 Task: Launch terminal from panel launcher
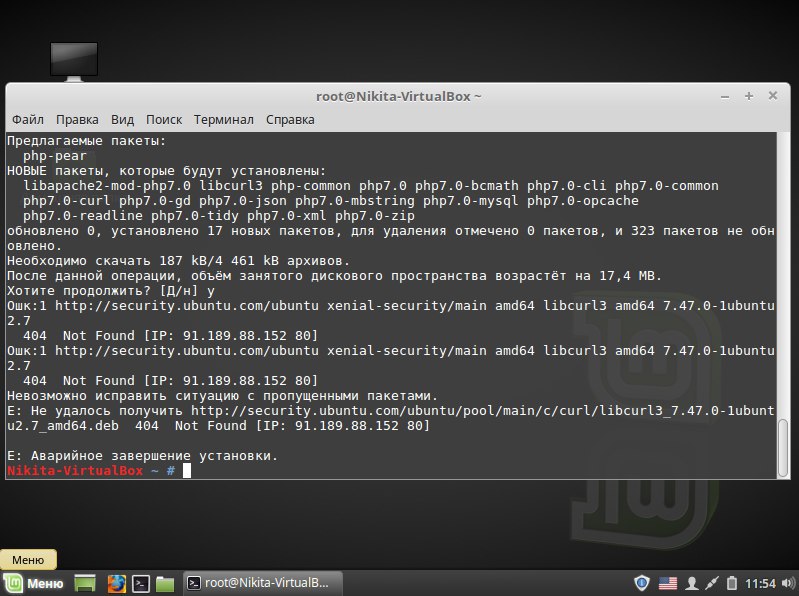tap(141, 583)
